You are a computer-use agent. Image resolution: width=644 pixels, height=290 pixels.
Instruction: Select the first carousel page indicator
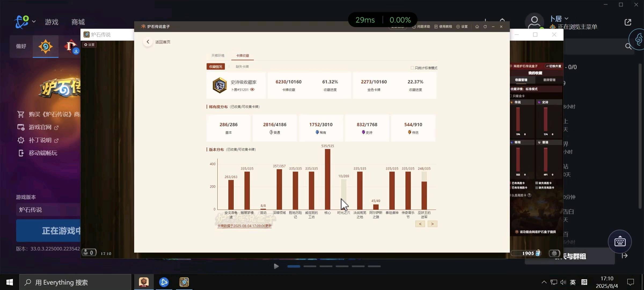[x=294, y=266]
